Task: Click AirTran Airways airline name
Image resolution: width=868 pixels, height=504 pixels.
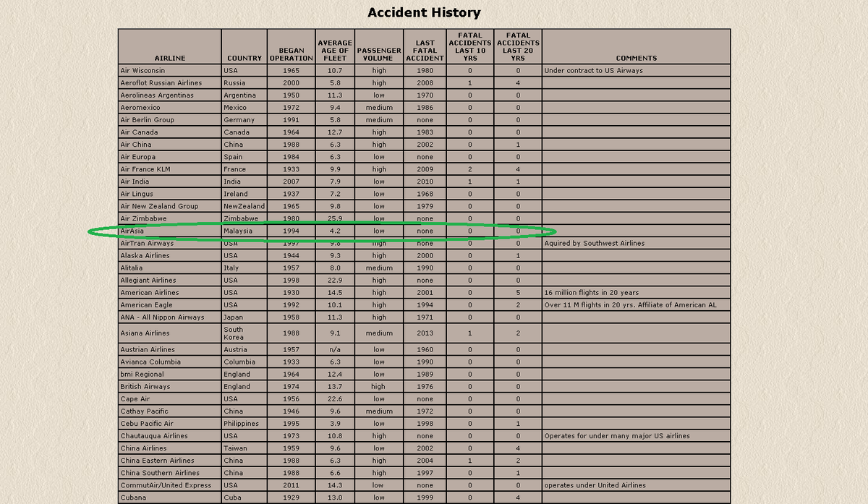Action: pos(147,243)
